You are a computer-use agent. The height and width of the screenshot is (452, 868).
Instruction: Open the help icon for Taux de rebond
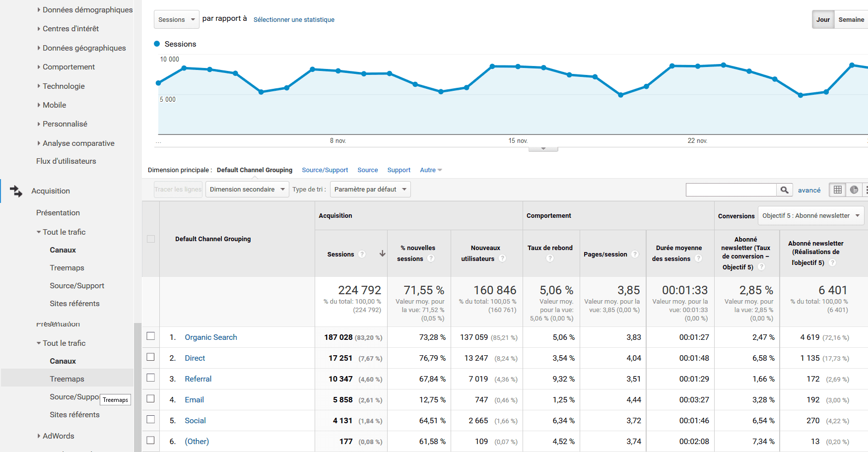pos(549,258)
